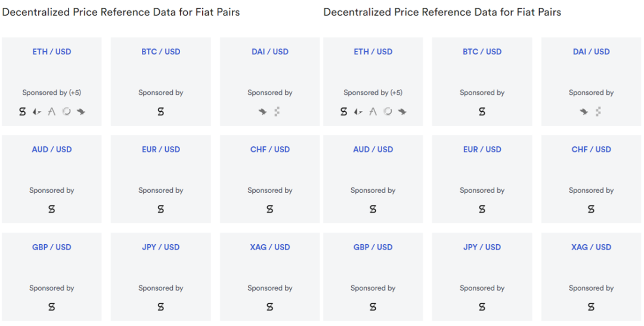Click S sponsor logo in right panel's CHF / USD card

click(x=591, y=210)
